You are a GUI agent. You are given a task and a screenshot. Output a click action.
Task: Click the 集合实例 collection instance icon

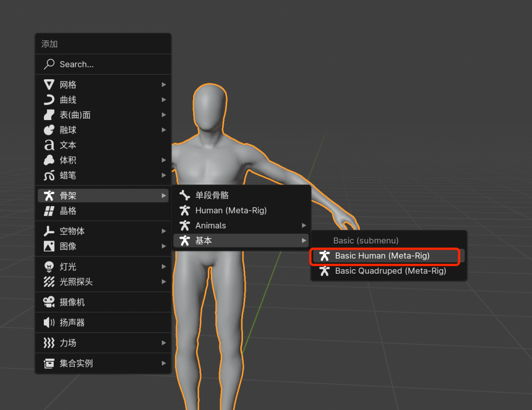click(x=49, y=363)
